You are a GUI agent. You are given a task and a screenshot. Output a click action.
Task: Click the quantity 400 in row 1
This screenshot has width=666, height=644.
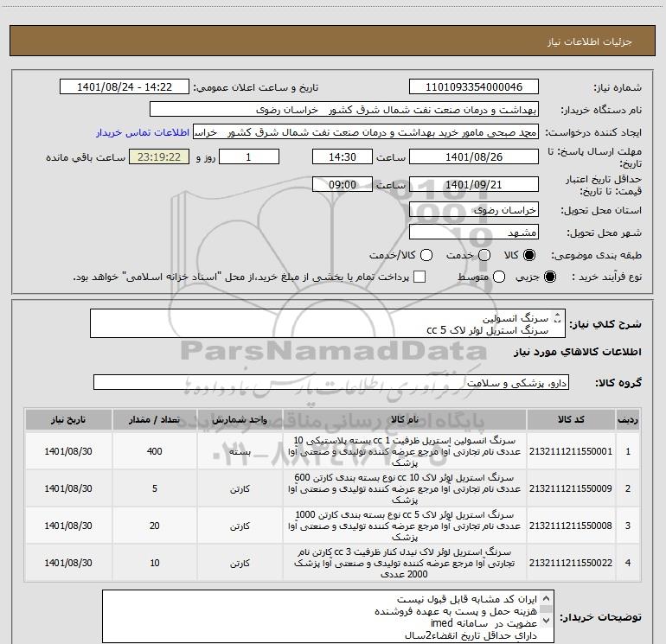pyautogui.click(x=155, y=451)
